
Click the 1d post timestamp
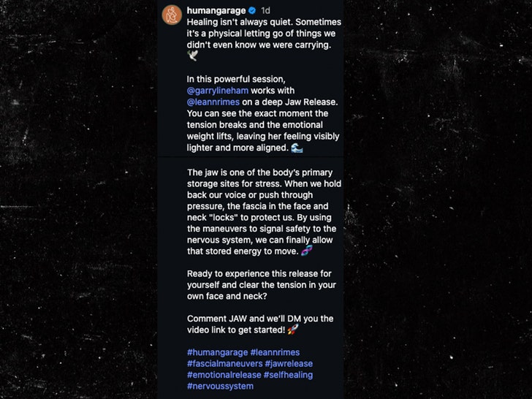[265, 11]
